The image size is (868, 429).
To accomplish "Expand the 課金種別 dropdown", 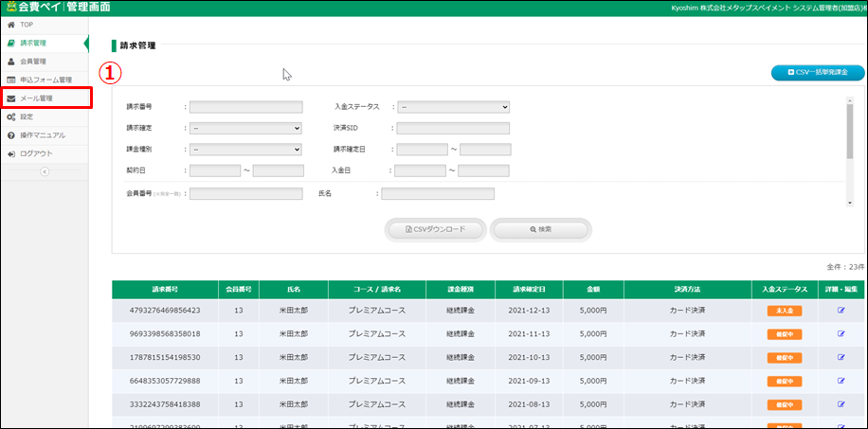I will (245, 149).
